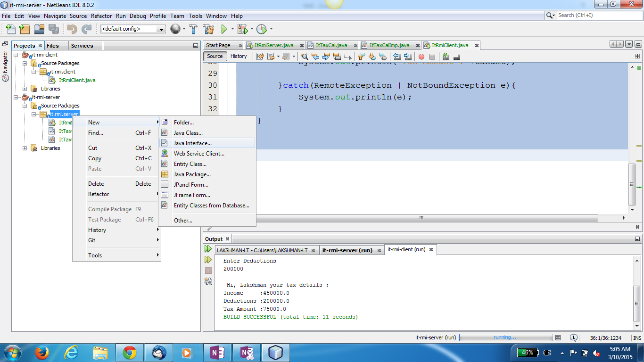Image resolution: width=644 pixels, height=362 pixels.
Task: Click the Build Project hammer icon
Action: 194,29
